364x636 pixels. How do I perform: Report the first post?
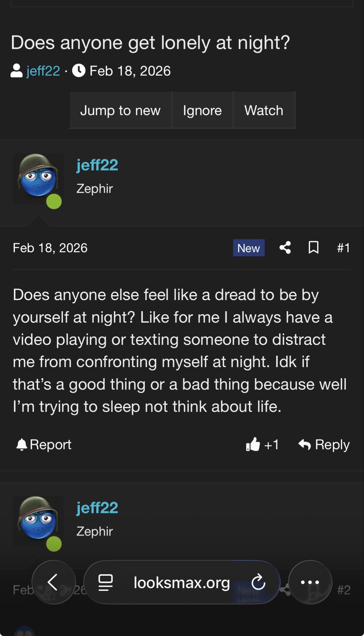click(x=44, y=445)
